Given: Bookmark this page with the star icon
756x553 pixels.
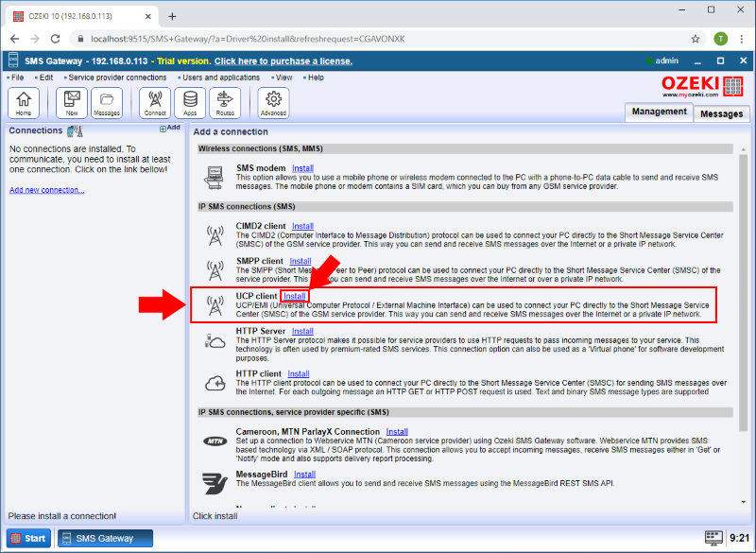Looking at the screenshot, I should [696, 39].
